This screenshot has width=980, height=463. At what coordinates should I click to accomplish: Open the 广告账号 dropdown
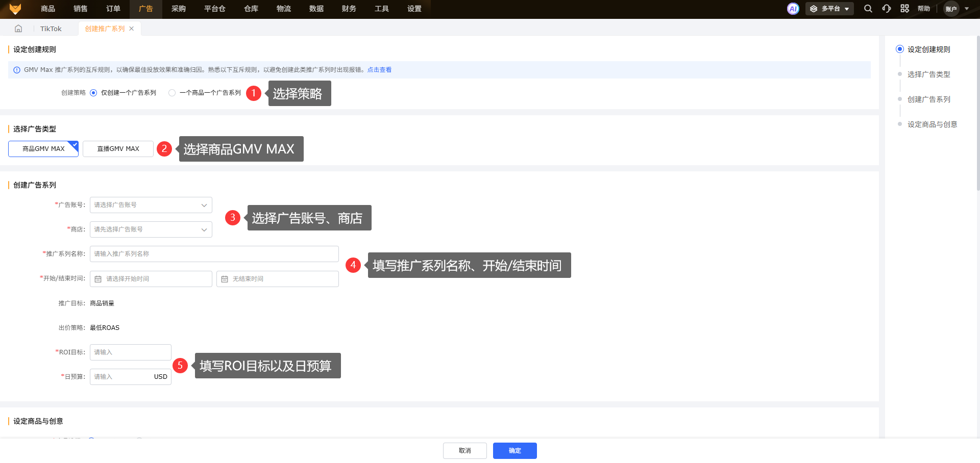tap(151, 205)
